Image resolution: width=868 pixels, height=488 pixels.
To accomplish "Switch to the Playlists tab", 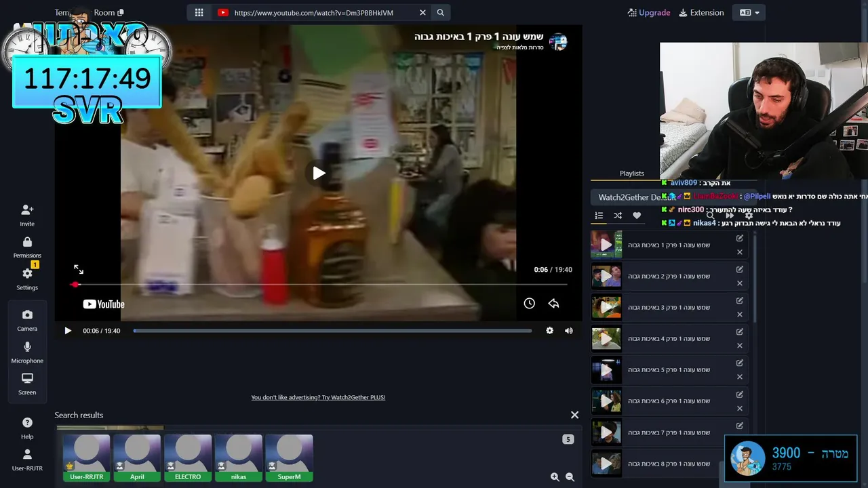I will (631, 174).
